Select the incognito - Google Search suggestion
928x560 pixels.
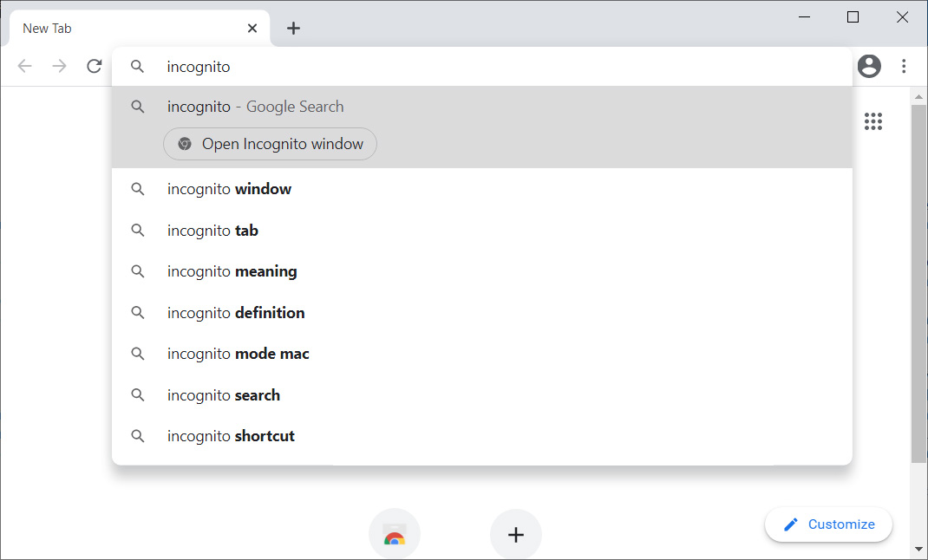click(256, 107)
